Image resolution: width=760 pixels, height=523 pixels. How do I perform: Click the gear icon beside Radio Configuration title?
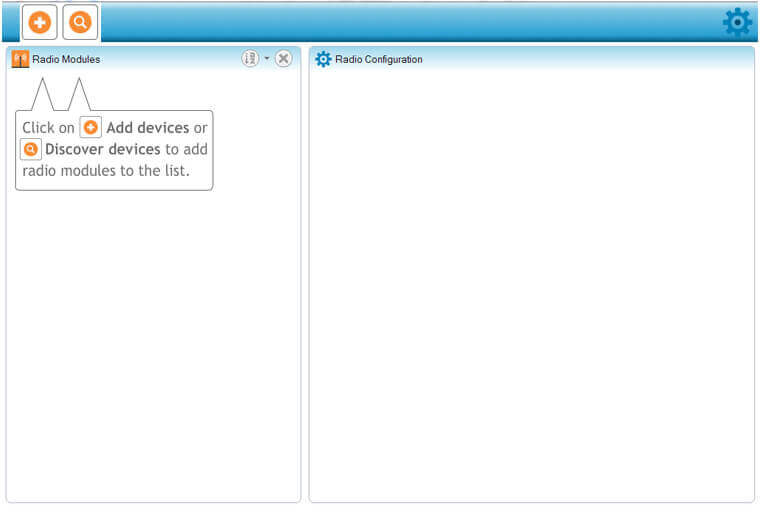click(323, 59)
